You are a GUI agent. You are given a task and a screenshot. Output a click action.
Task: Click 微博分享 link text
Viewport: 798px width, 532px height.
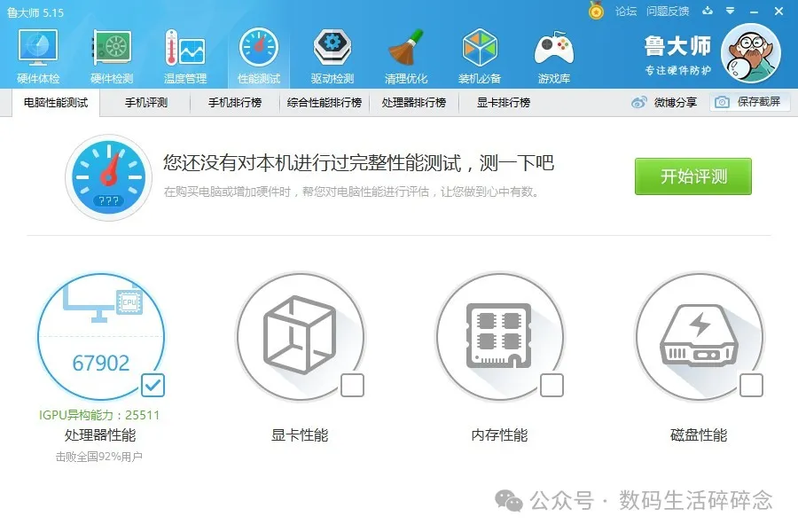pos(676,102)
